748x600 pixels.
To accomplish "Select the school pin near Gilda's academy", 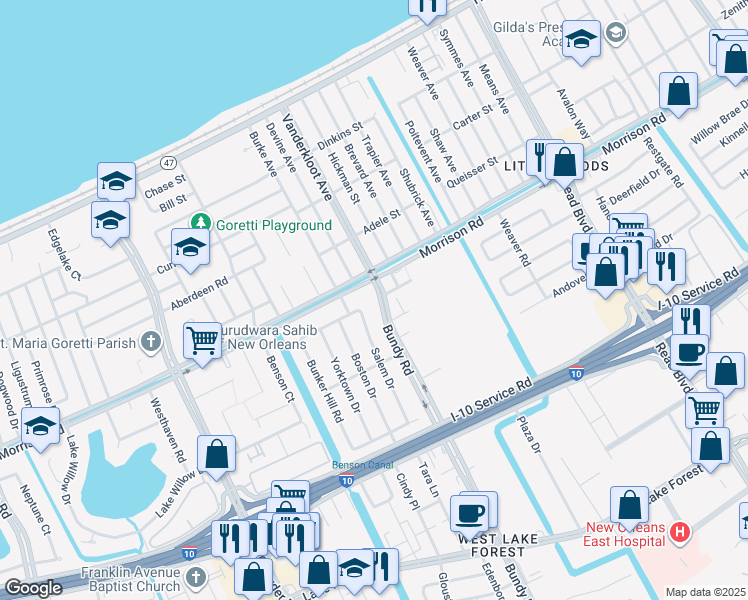I will click(x=580, y=39).
